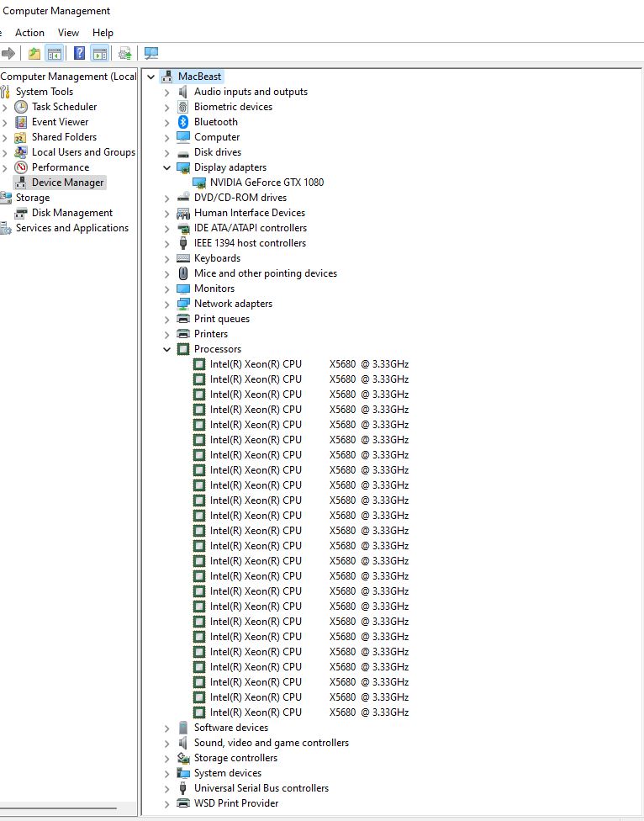
Task: Select the MacBeast computer name
Action: [x=200, y=77]
